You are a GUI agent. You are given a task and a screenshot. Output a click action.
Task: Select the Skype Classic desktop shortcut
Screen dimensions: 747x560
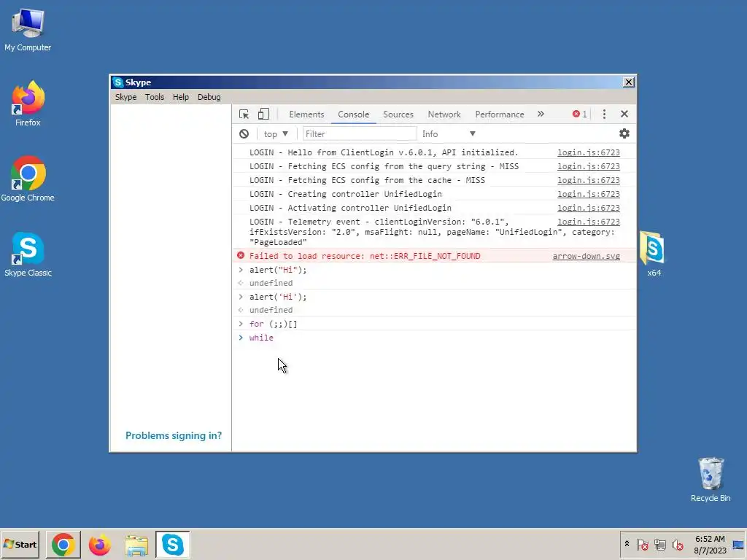[x=28, y=254]
